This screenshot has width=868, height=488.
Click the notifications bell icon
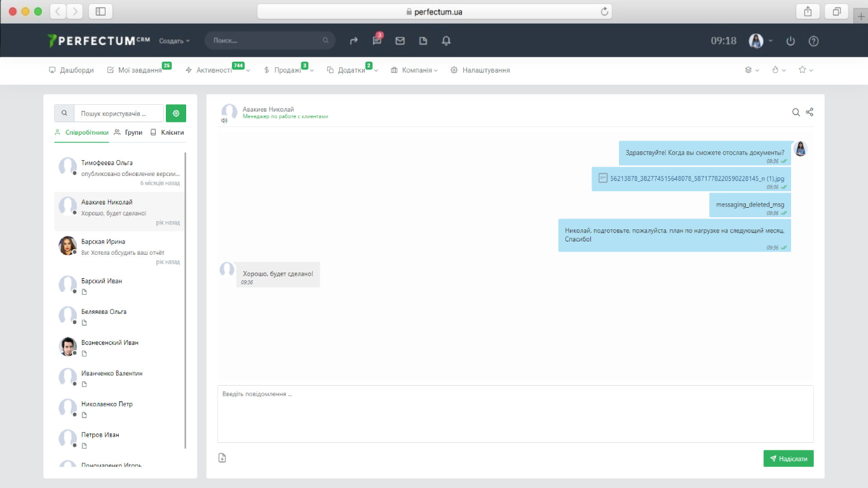point(446,41)
